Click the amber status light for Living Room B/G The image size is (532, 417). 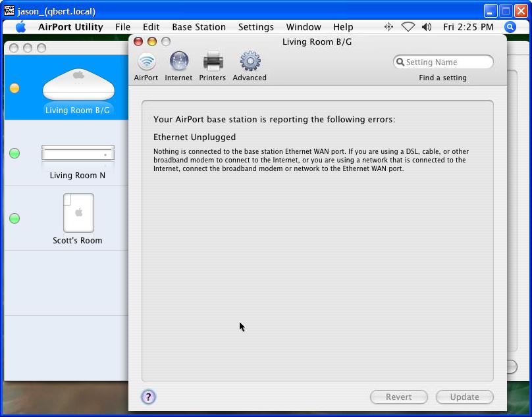click(x=14, y=88)
